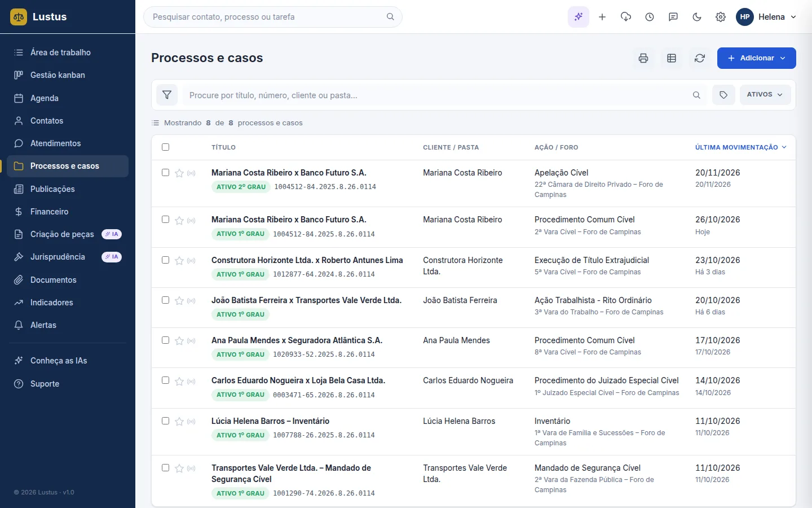Click the print icon
Viewport: 812px width, 508px height.
click(643, 58)
